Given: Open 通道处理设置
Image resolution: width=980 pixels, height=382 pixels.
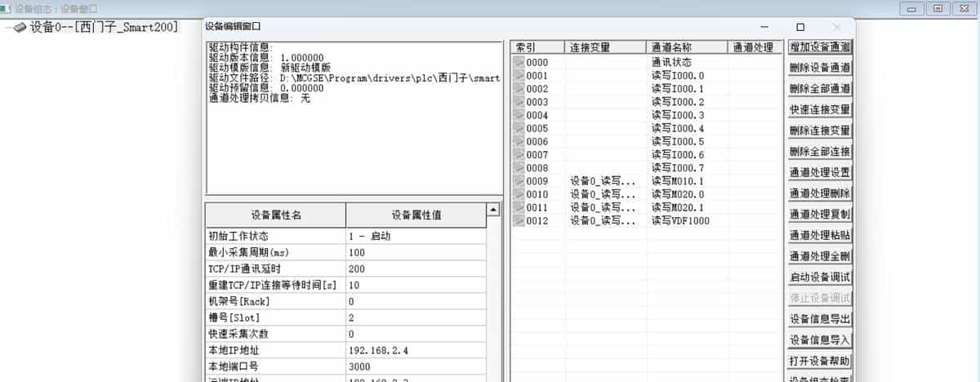Looking at the screenshot, I should click(820, 173).
